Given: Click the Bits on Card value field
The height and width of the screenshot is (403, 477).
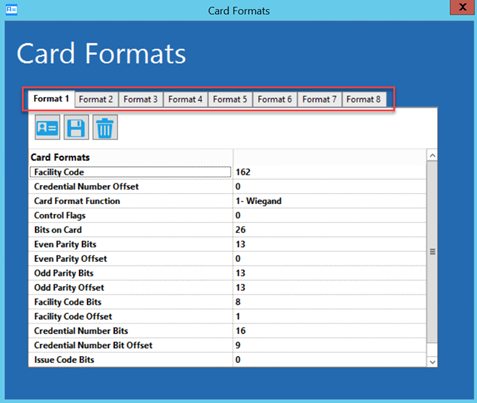Looking at the screenshot, I should [x=329, y=230].
